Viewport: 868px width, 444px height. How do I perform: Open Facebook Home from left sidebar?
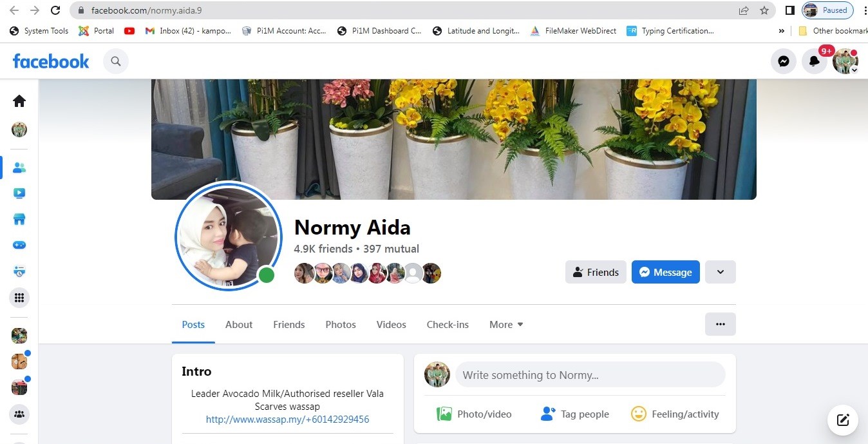[19, 101]
